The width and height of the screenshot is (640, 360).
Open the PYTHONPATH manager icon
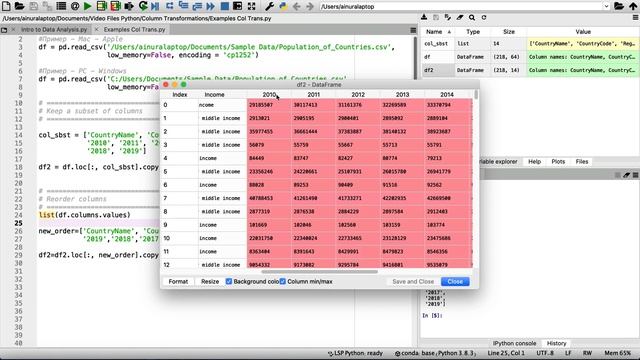tap(283, 6)
